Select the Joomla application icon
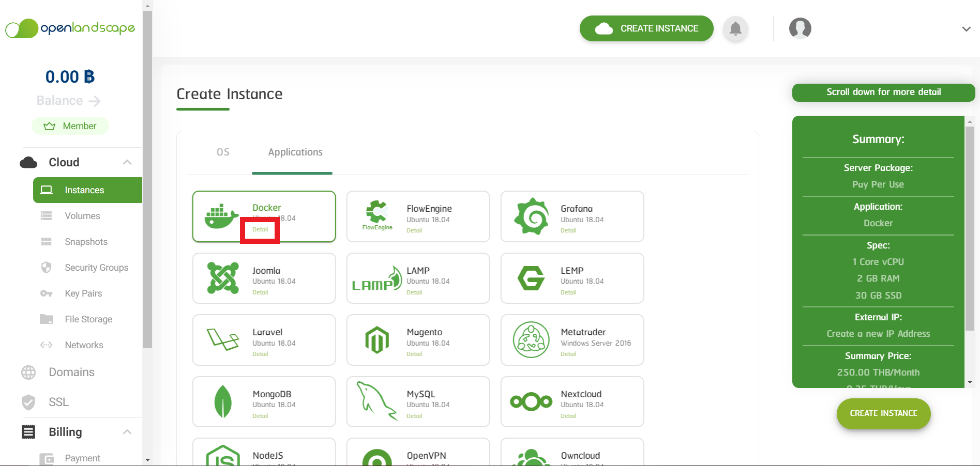Image resolution: width=980 pixels, height=466 pixels. (223, 278)
